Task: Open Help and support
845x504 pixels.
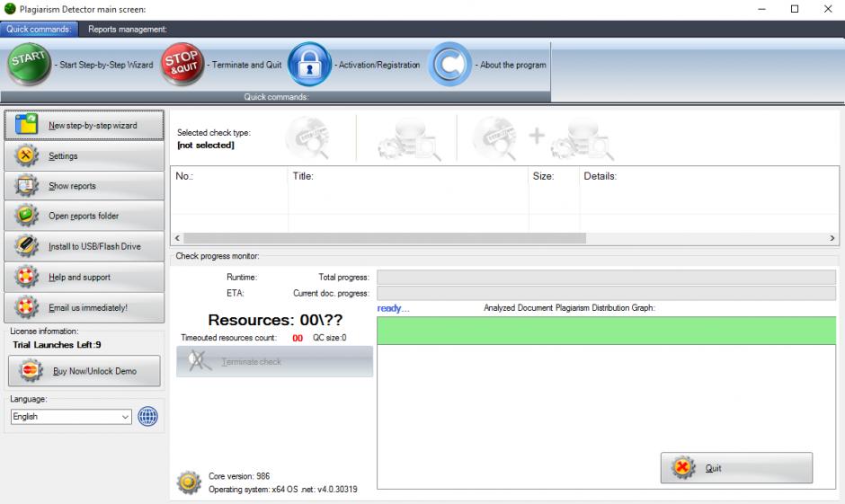Action: [x=84, y=278]
